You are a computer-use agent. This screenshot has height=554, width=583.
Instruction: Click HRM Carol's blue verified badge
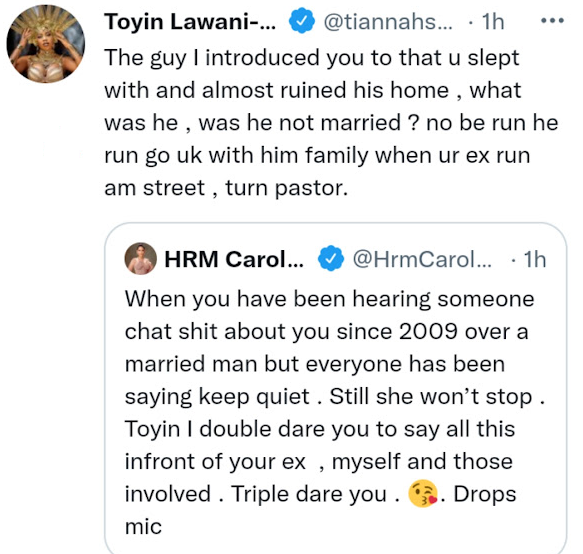(331, 259)
